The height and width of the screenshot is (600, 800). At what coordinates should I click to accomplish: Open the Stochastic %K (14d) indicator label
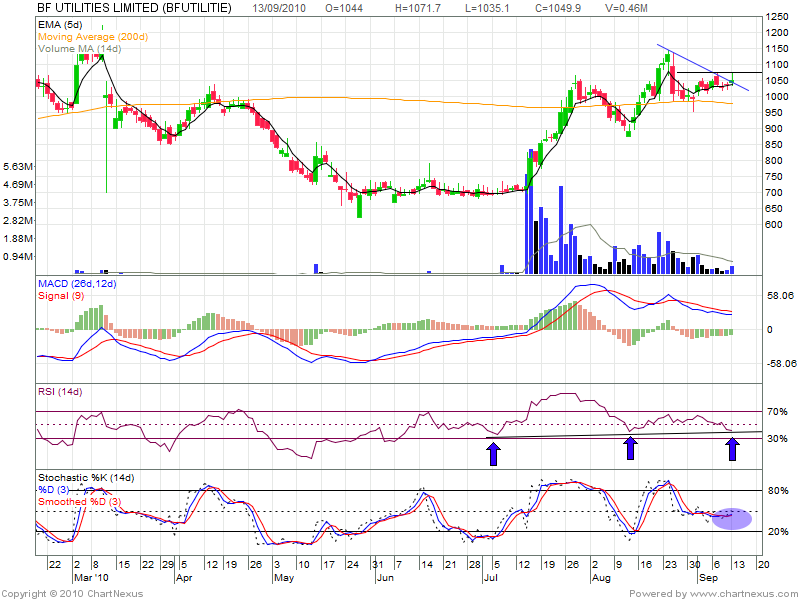click(x=85, y=477)
